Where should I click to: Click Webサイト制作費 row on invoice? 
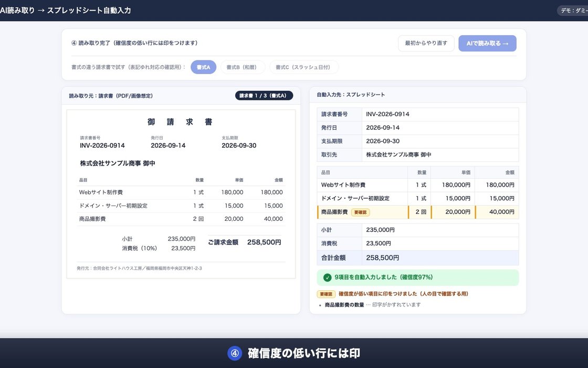tap(181, 192)
